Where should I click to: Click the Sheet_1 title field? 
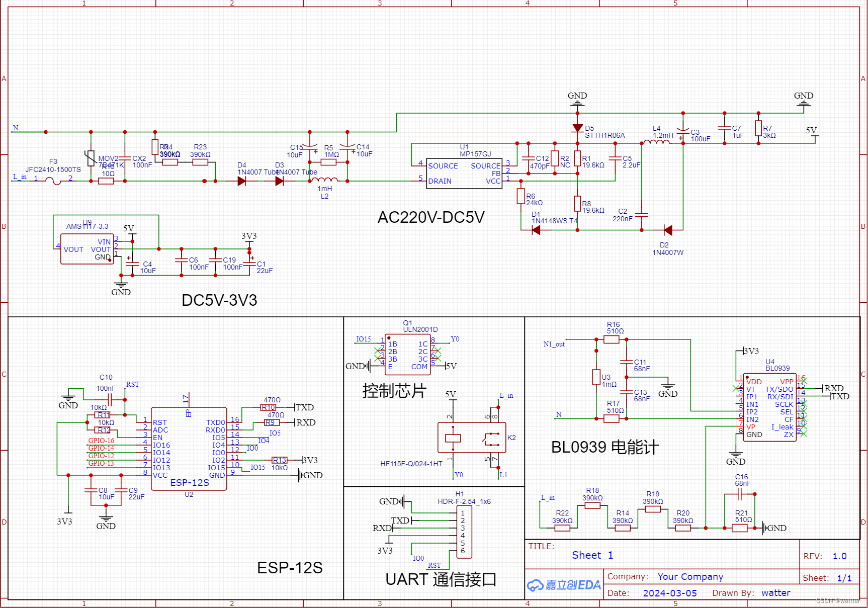[592, 555]
